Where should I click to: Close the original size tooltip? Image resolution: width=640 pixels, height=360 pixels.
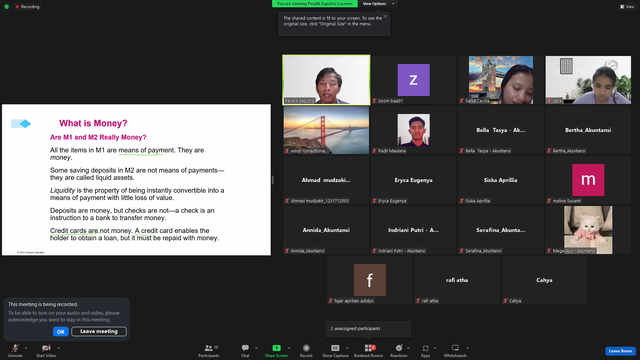tap(385, 16)
